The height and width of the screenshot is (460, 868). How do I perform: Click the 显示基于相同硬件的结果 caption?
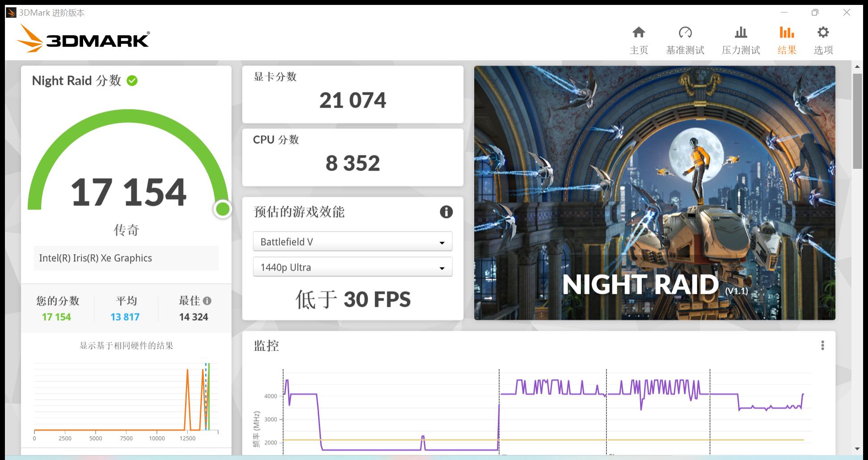point(126,346)
